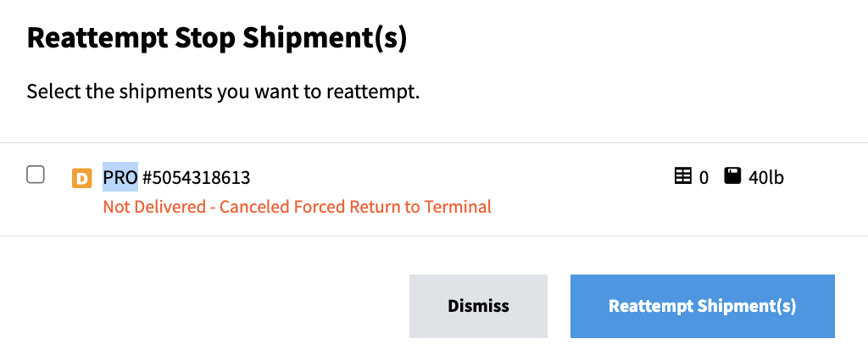Click the "Not Delivered" status words
Viewport: 868px width, 361px height.
[153, 206]
